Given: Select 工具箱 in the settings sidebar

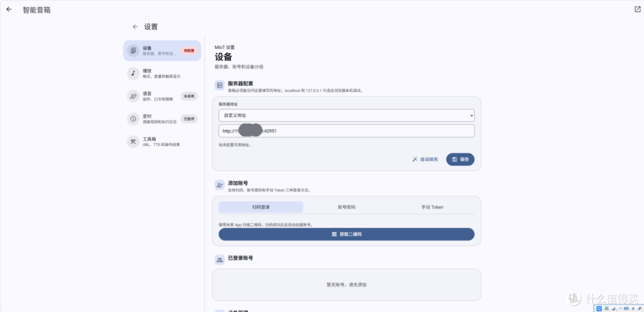Looking at the screenshot, I should coord(162,141).
